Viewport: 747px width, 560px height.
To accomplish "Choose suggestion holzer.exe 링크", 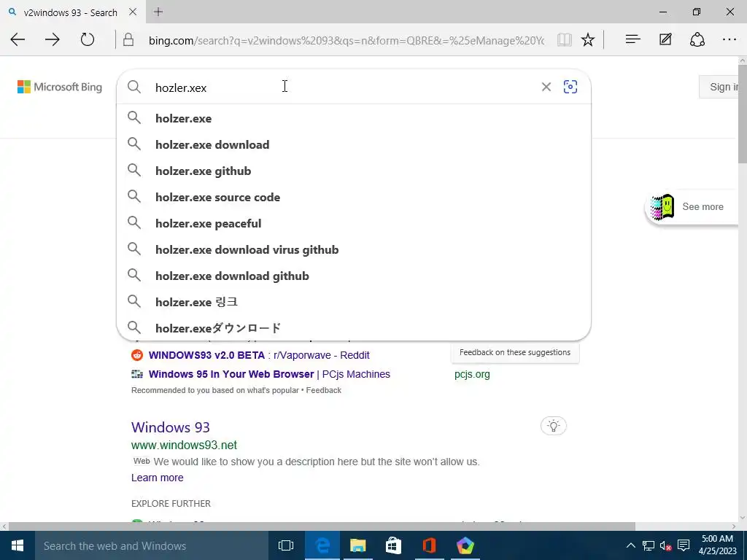I will pos(354,301).
